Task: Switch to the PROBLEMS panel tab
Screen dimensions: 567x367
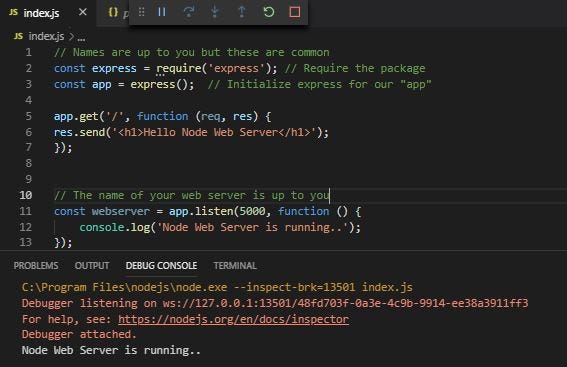Action: (x=36, y=266)
